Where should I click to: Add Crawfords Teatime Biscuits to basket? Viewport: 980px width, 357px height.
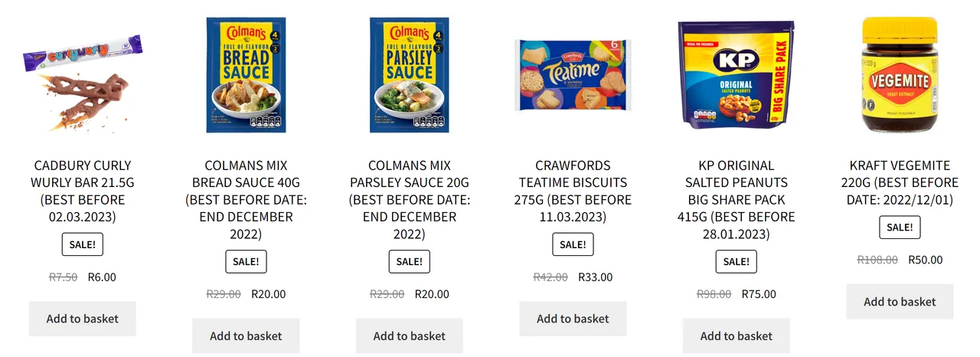pyautogui.click(x=573, y=319)
